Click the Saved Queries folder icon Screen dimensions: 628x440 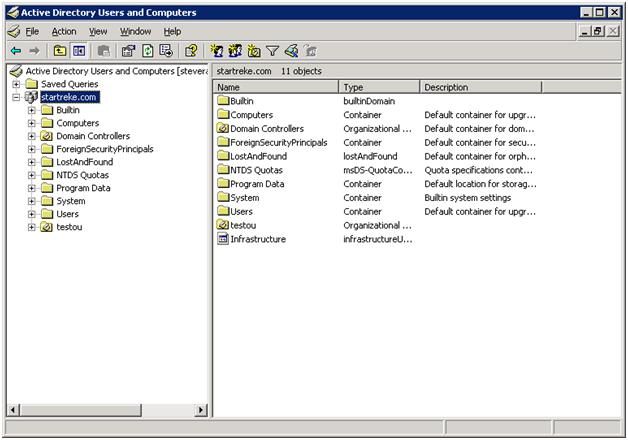(x=31, y=84)
